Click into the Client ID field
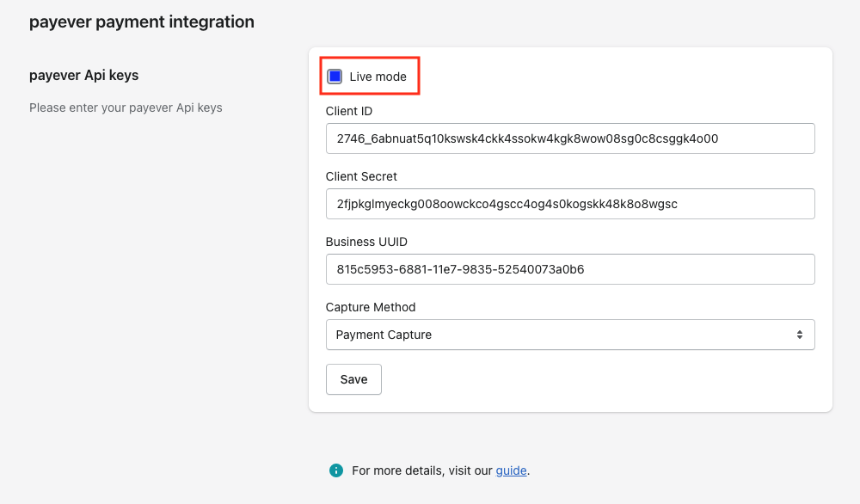This screenshot has height=504, width=860. point(570,138)
